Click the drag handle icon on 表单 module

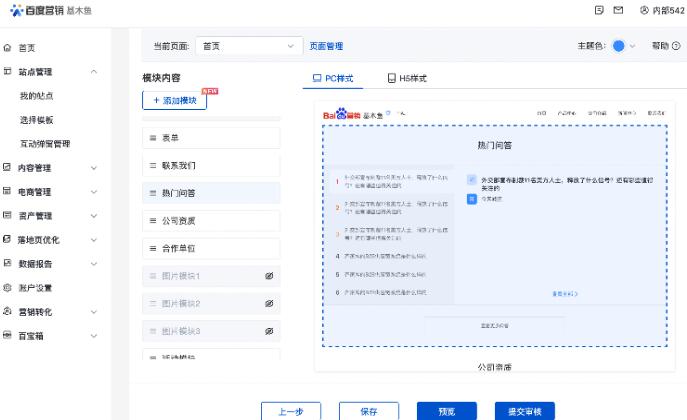[153, 138]
